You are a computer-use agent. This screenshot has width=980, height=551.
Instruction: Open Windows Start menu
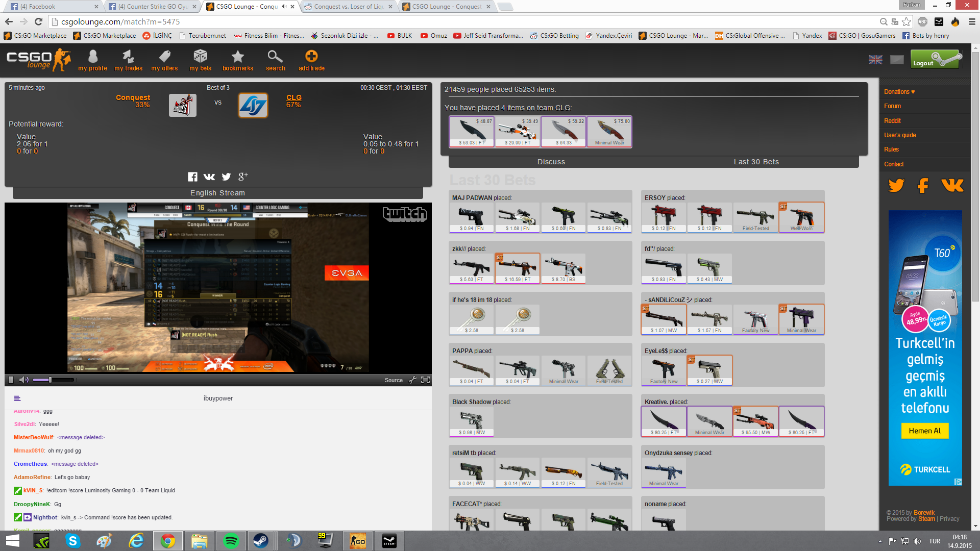point(12,541)
